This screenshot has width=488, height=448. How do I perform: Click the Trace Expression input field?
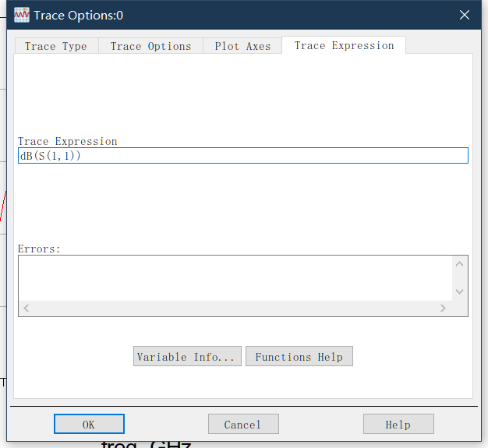(243, 155)
